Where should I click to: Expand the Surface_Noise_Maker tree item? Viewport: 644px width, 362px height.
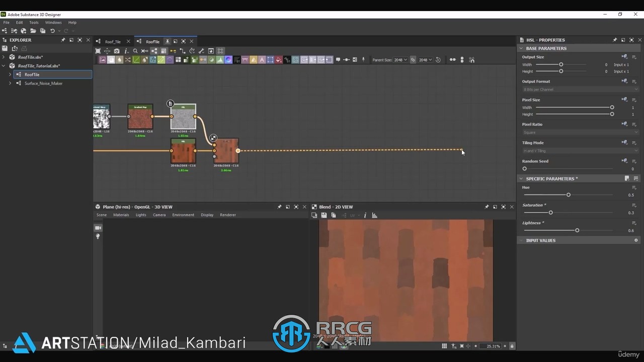tap(10, 83)
